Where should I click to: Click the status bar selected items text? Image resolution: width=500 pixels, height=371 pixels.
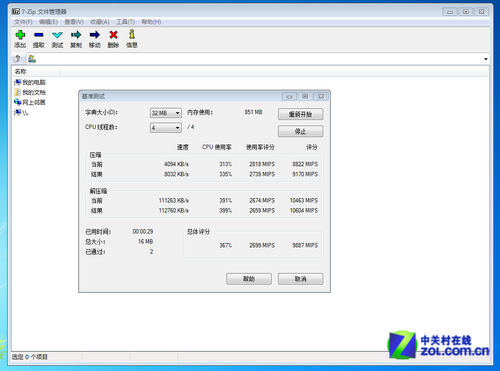[x=30, y=357]
